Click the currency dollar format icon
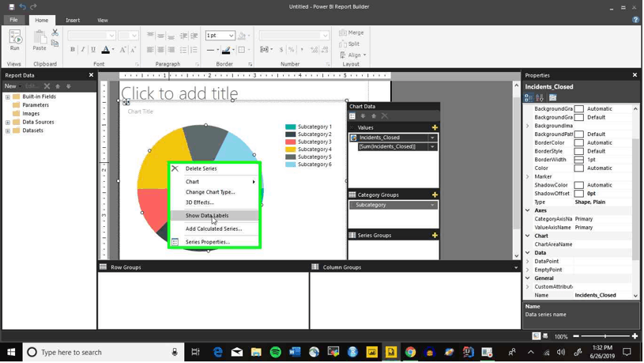 (281, 49)
